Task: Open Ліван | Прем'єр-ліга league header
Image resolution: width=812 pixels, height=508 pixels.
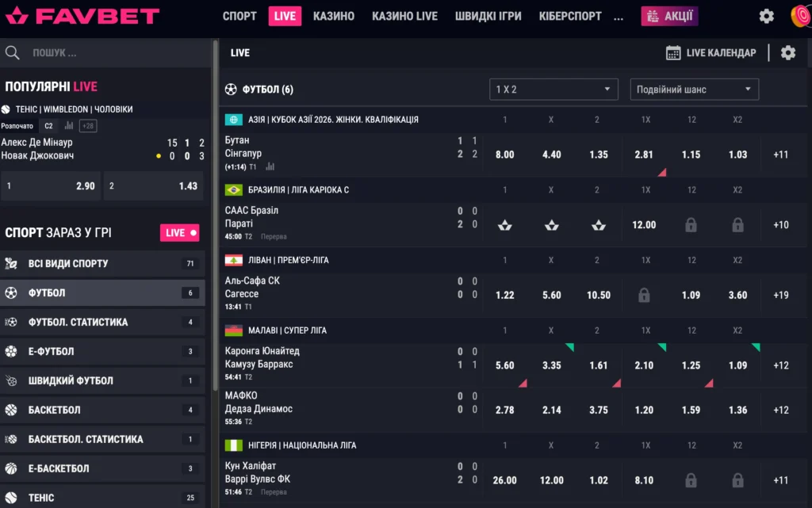Action: [x=288, y=260]
